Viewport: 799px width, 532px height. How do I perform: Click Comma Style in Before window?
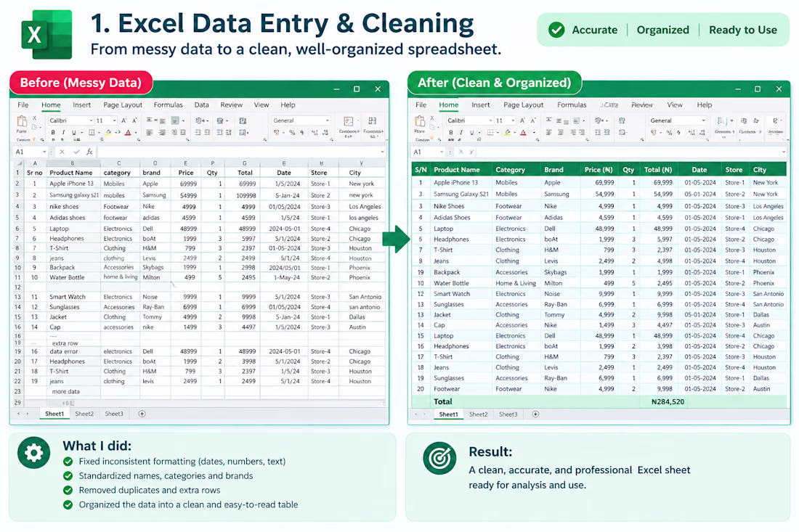(x=302, y=132)
